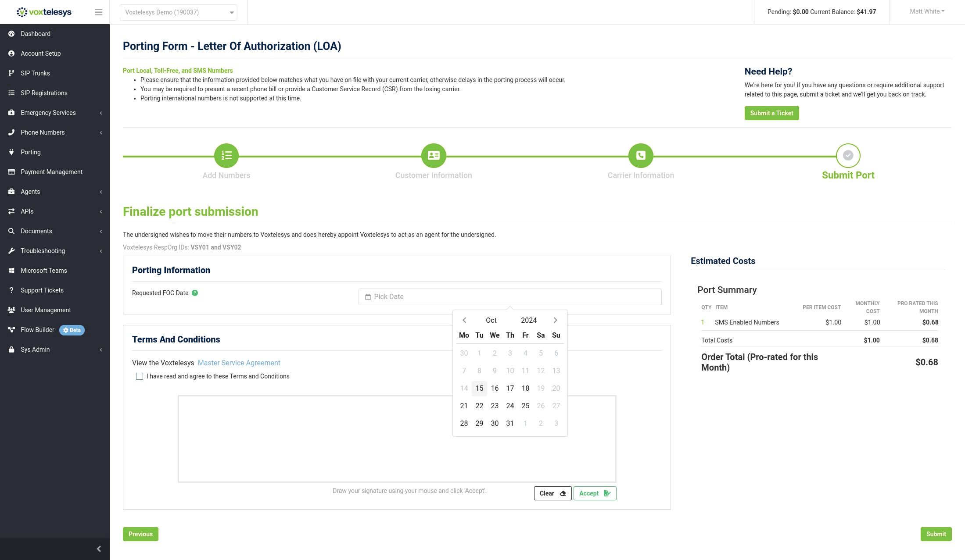The width and height of the screenshot is (965, 560).
Task: Click the Add Numbers step icon
Action: pos(226,156)
